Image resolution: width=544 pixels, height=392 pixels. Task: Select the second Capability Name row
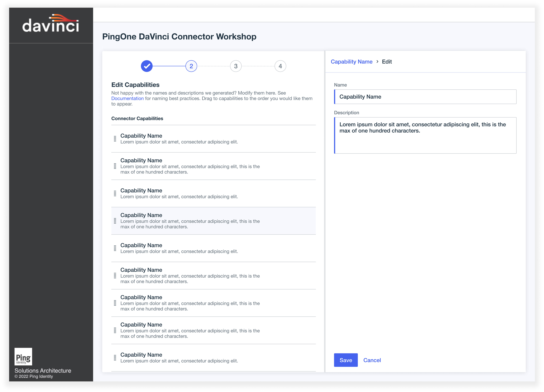213,166
